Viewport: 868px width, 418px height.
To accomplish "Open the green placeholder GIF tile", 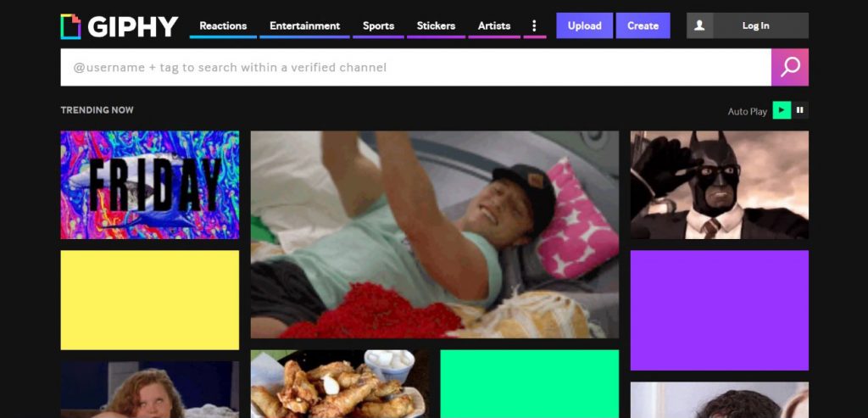I will pyautogui.click(x=529, y=384).
